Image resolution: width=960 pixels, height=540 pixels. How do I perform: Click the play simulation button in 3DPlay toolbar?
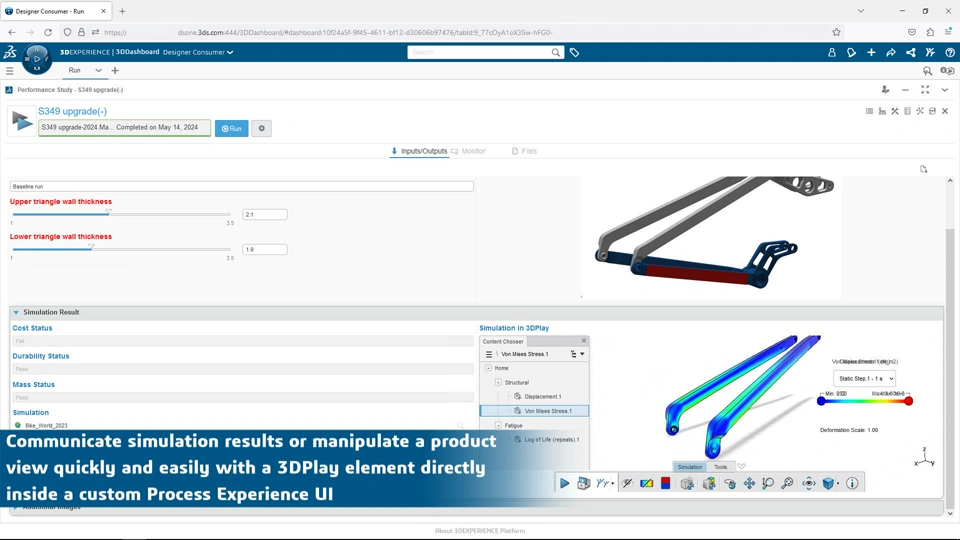564,483
